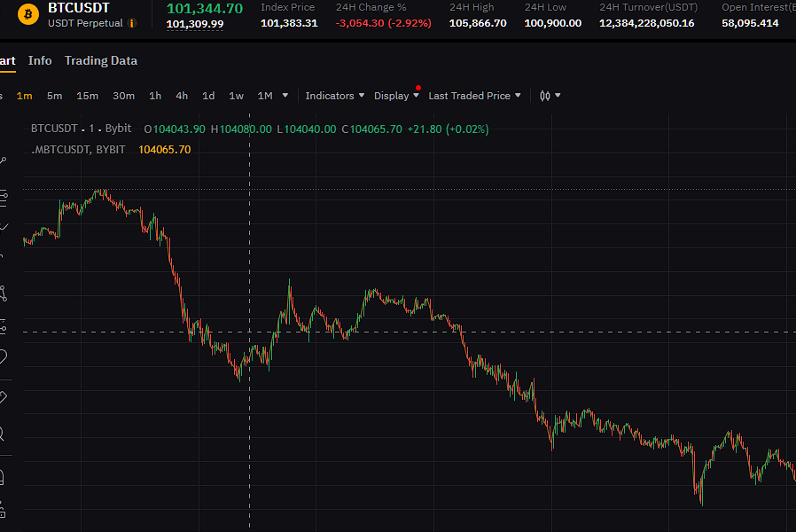Select the 1d timeframe

pos(208,96)
